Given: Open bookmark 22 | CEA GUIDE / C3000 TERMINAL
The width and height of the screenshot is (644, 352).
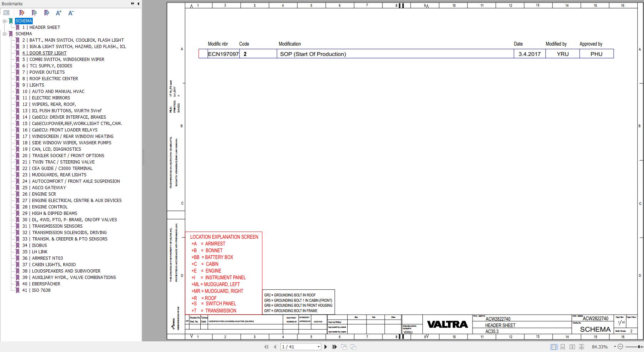Looking at the screenshot, I should (x=57, y=169).
